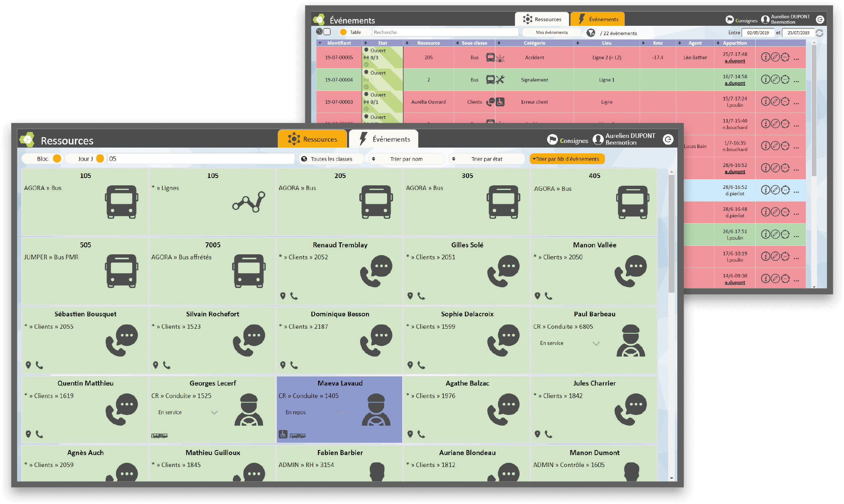The width and height of the screenshot is (844, 504).
Task: Click edit pencil icon for event 19-07-00004
Action: point(775,79)
